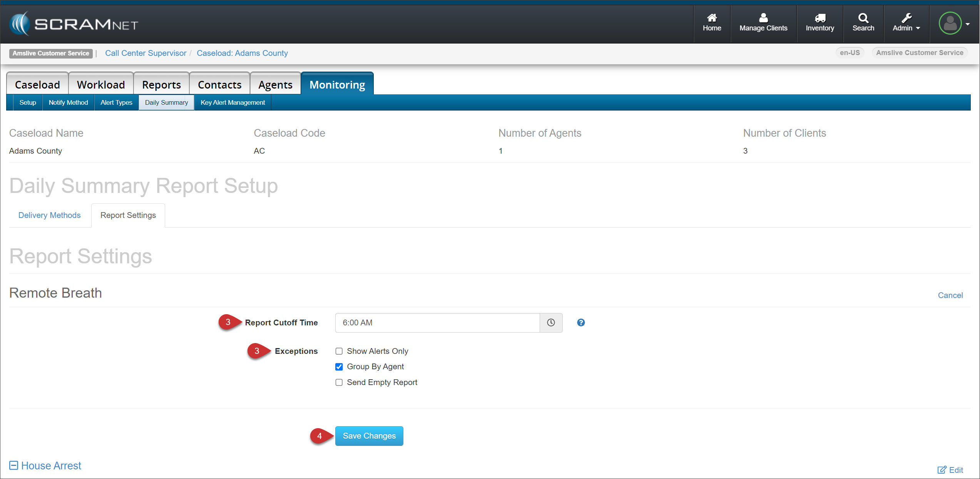Click the Edit pencil icon for House Arrest
Image resolution: width=980 pixels, height=479 pixels.
pos(942,470)
